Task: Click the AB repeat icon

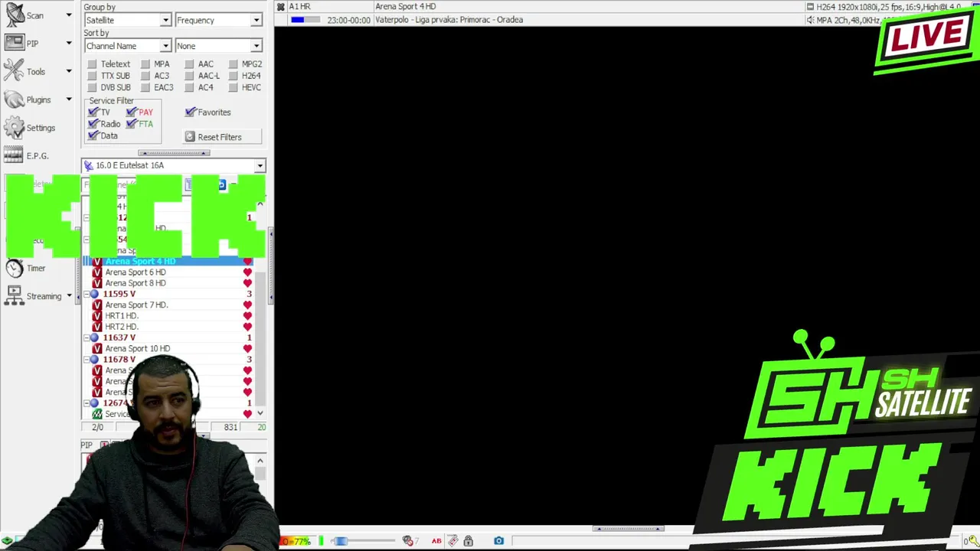Action: coord(436,541)
